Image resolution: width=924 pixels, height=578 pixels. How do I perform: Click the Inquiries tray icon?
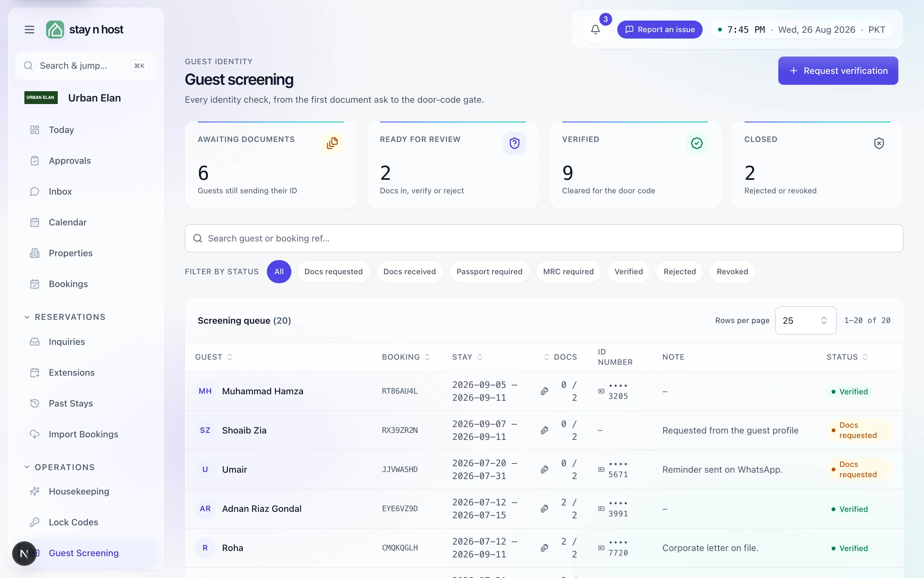tap(35, 342)
